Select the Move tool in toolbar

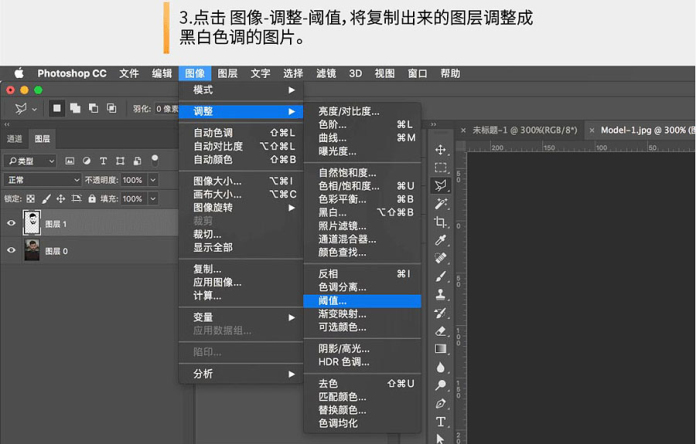440,150
